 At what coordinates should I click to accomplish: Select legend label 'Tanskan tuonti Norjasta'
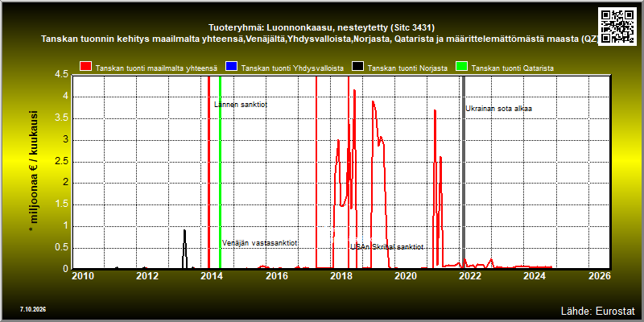pyautogui.click(x=407, y=68)
